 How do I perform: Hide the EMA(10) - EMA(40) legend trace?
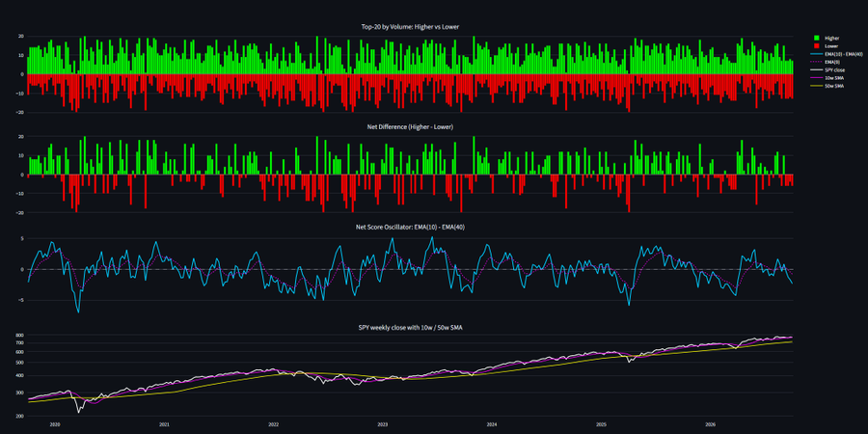click(x=837, y=54)
